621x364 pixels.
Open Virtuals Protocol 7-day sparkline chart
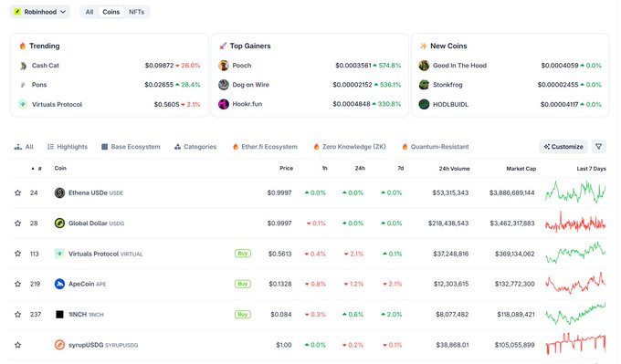(x=575, y=253)
